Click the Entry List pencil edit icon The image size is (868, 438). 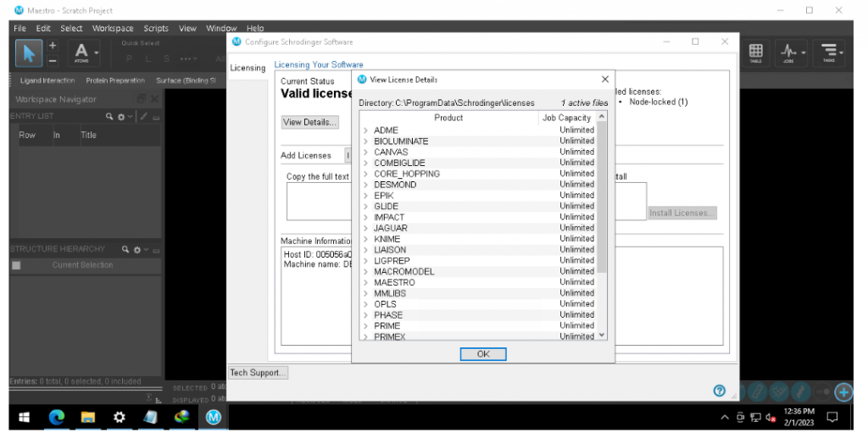[x=143, y=116]
